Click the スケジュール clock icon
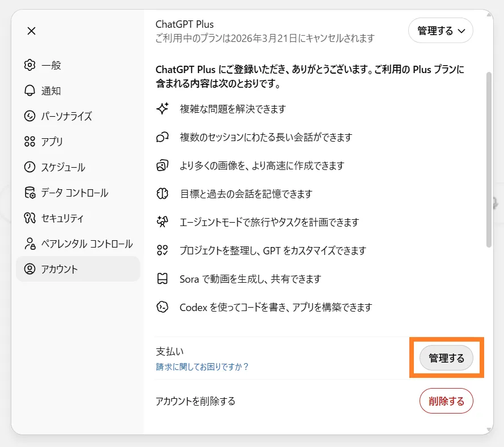 (30, 167)
